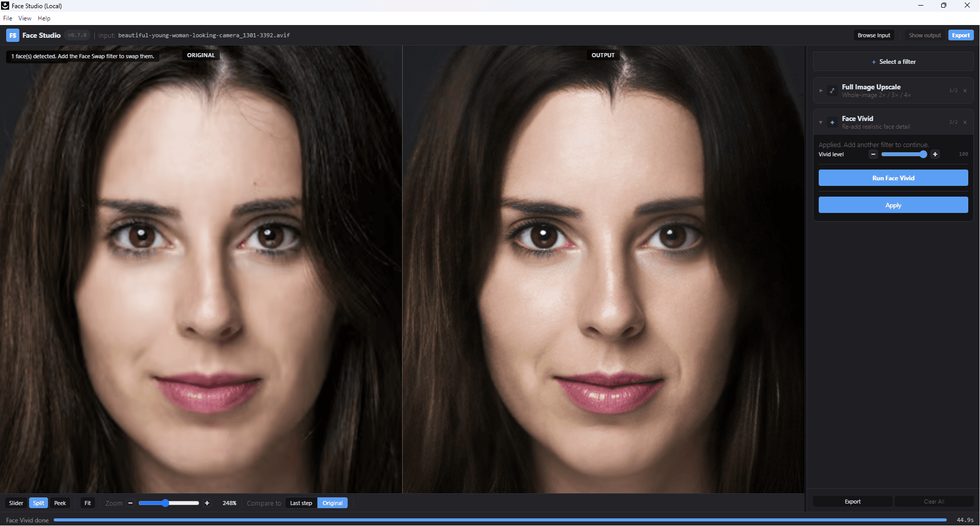The height and width of the screenshot is (526, 980).
Task: Click the 44.9s elapsed time
Action: click(x=965, y=520)
